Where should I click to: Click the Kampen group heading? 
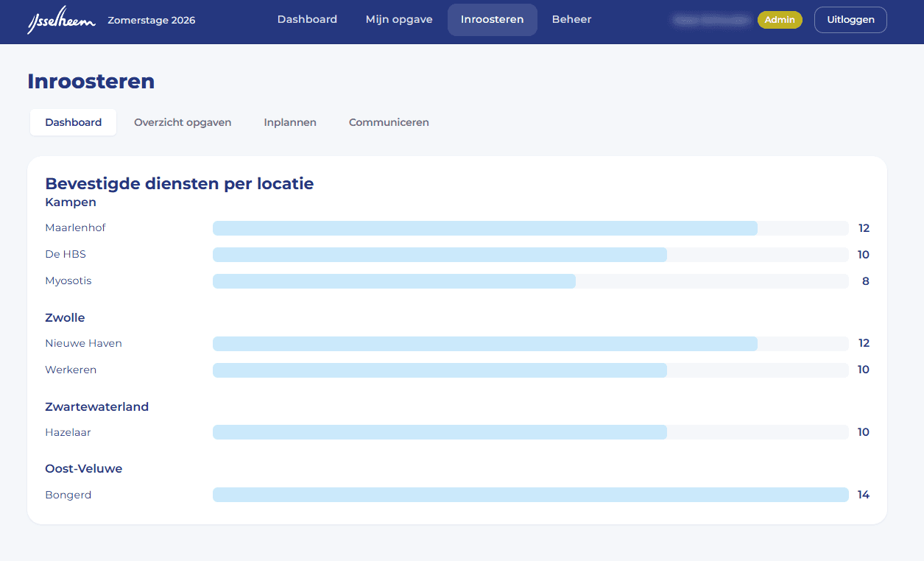coord(71,202)
